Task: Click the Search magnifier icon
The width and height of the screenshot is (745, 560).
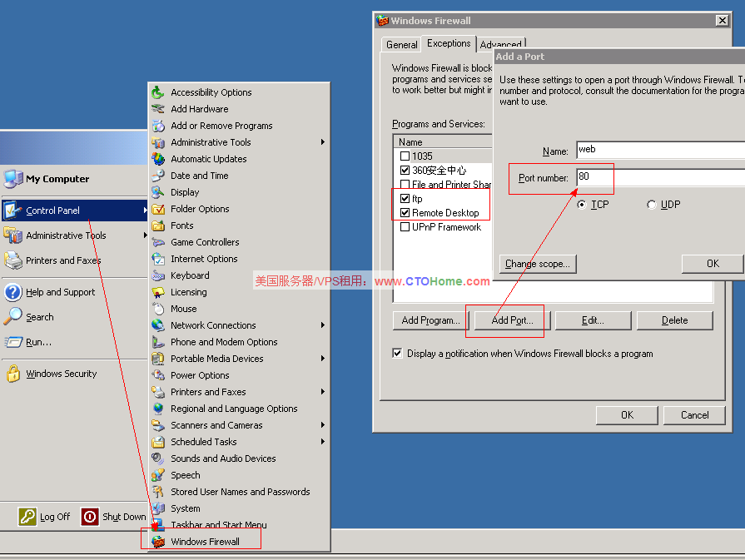Action: coord(12,316)
